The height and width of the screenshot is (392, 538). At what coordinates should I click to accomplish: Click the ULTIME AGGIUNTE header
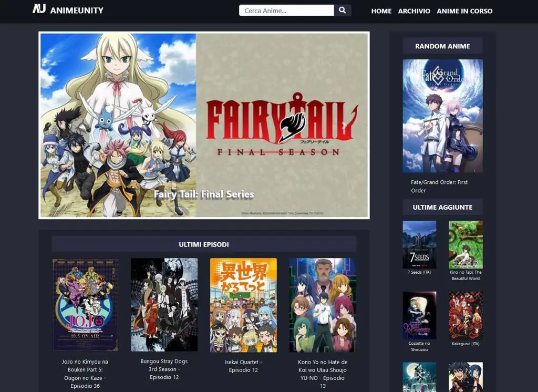coord(442,208)
